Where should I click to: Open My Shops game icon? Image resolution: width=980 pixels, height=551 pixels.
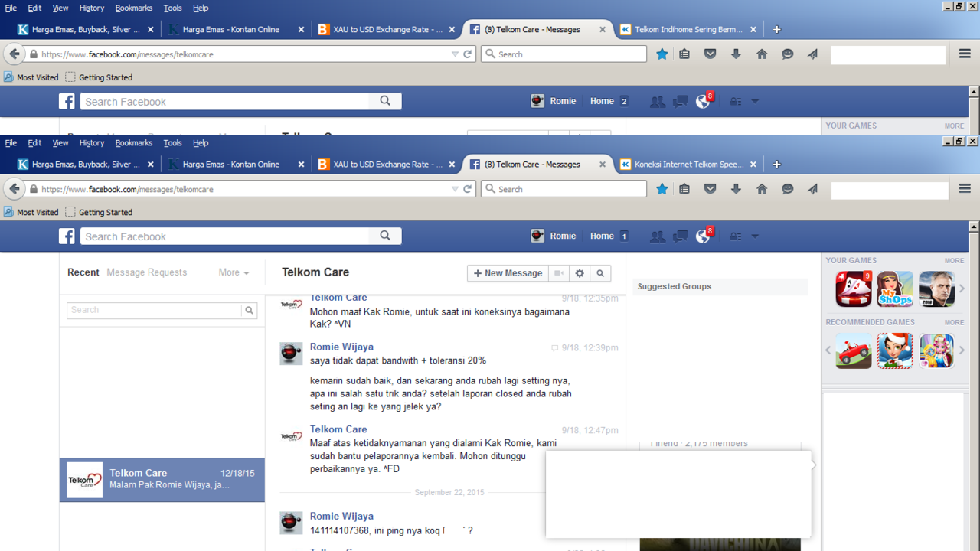[x=895, y=289]
